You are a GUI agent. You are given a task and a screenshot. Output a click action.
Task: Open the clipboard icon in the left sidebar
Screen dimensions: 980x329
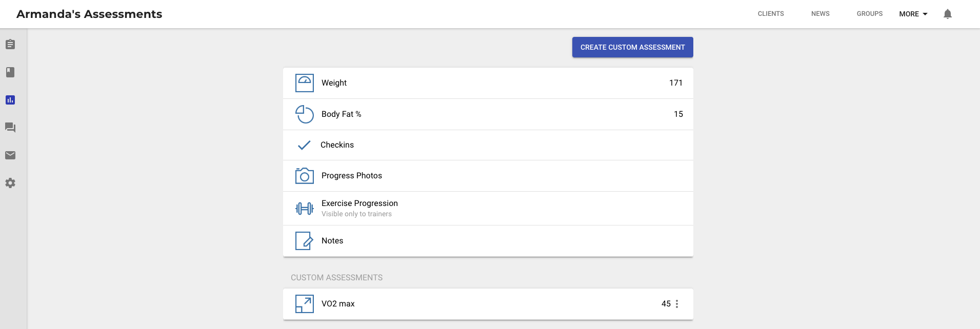10,45
